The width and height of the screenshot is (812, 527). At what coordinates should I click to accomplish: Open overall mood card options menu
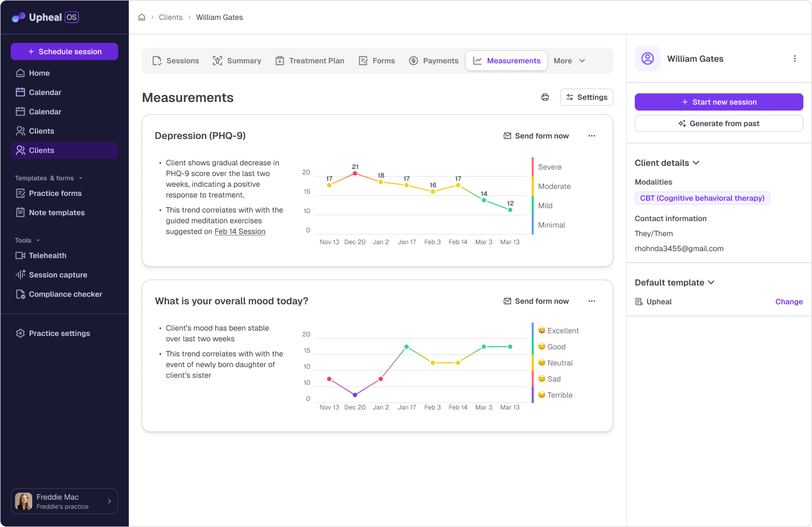pyautogui.click(x=592, y=301)
